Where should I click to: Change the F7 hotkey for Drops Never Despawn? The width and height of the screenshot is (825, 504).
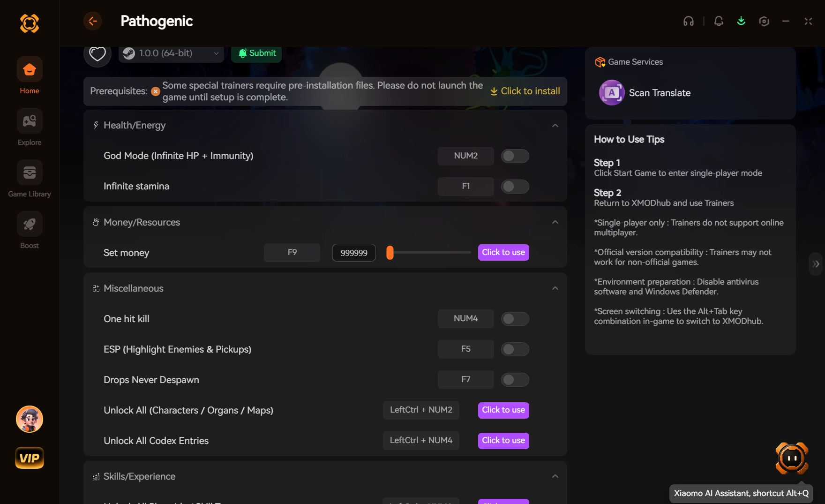tap(466, 380)
